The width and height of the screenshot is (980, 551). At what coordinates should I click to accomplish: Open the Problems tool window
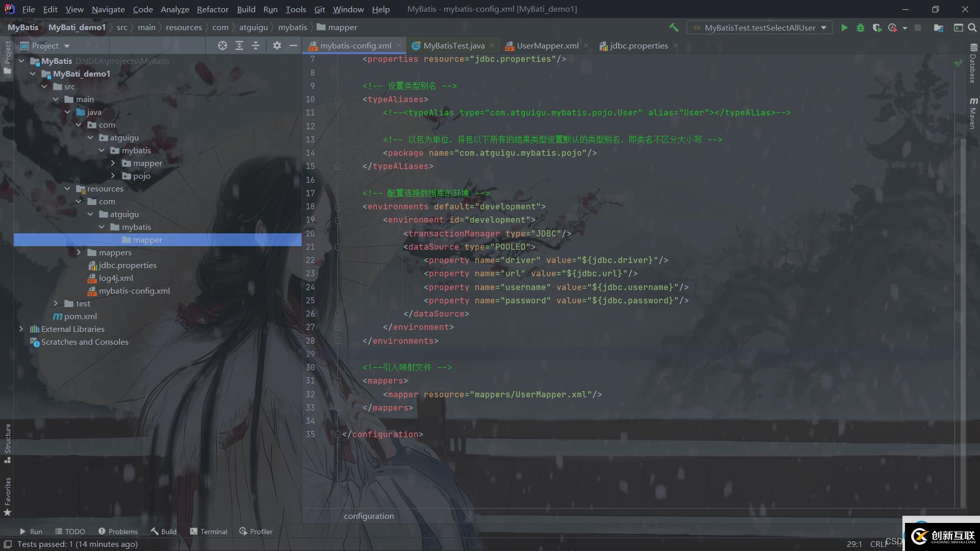coord(118,531)
